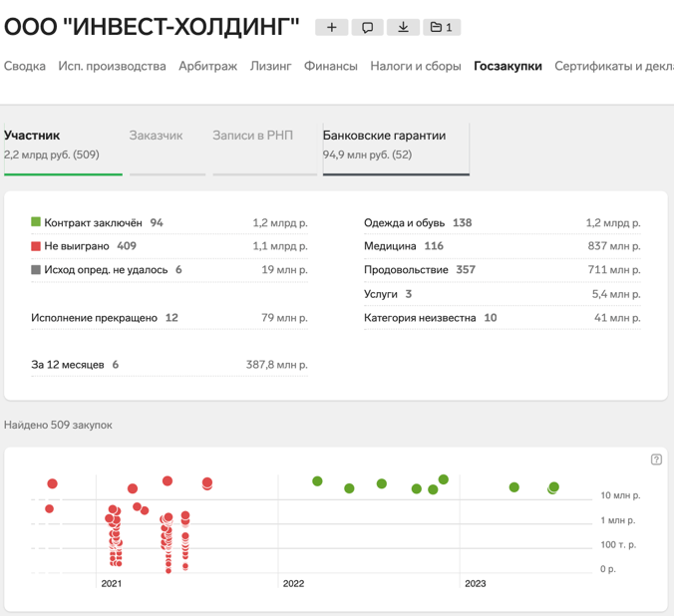
Task: Filter category Одежда и обувь 138
Action: point(503,222)
